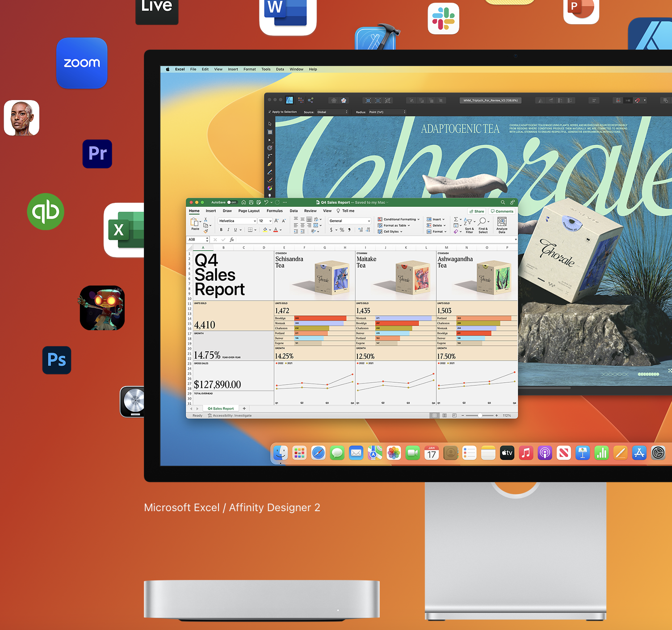Screen dimensions: 672x630
Task: Click the Designer Persona icon in Affinity
Action: point(290,100)
